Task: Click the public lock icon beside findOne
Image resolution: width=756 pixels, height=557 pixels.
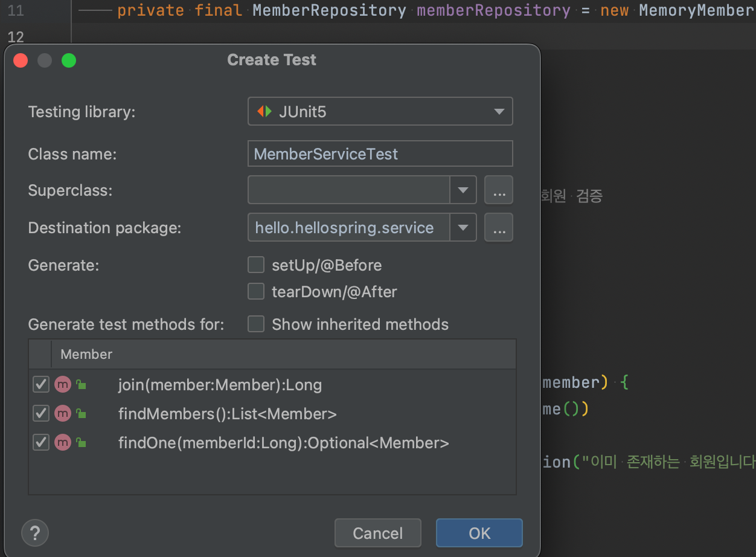Action: coord(81,443)
